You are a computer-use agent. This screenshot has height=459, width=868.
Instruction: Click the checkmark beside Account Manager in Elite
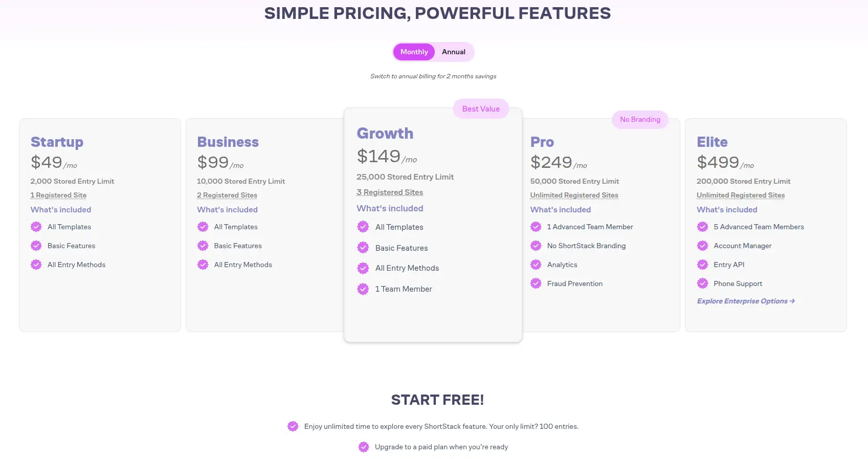(x=702, y=246)
